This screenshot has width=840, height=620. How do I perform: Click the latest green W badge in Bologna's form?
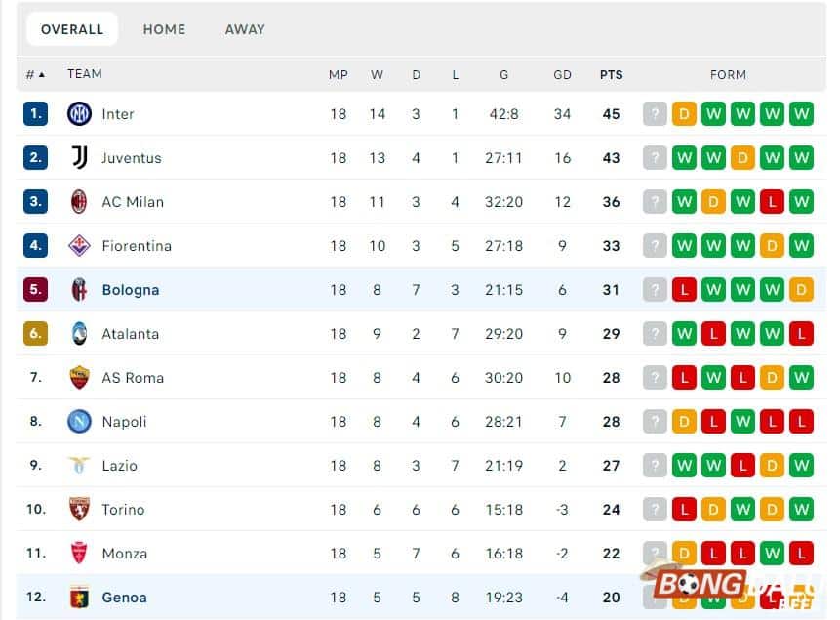772,289
